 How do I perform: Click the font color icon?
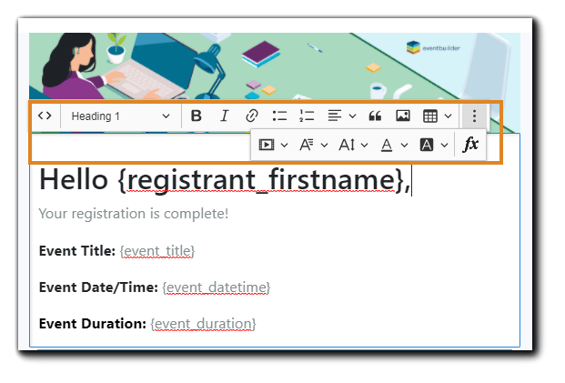pyautogui.click(x=387, y=145)
